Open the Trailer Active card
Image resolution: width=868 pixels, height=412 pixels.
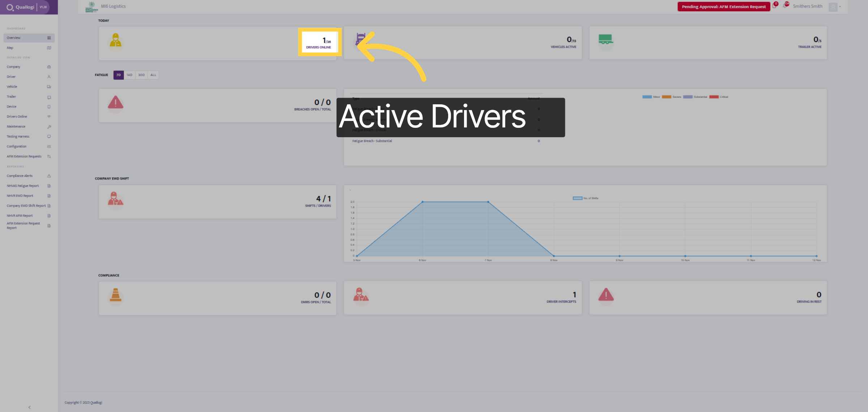coord(708,43)
